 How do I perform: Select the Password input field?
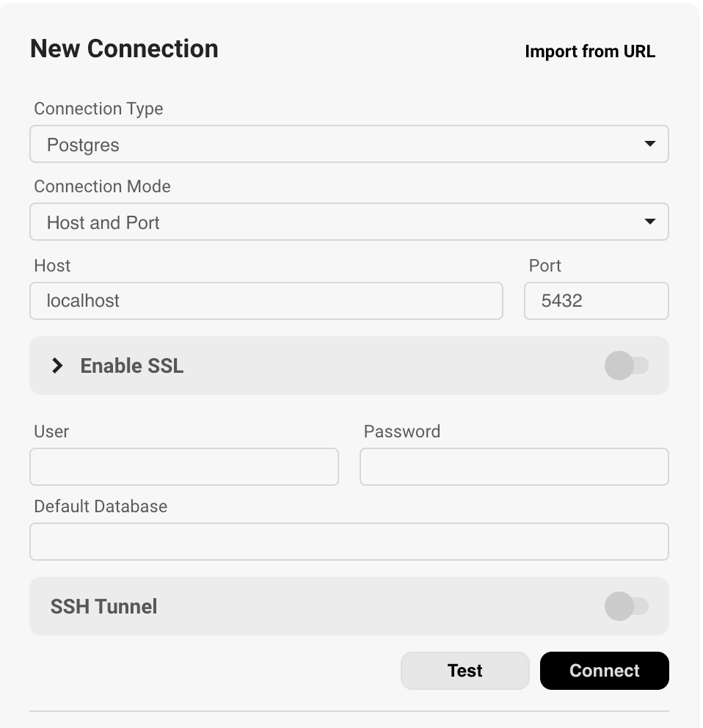514,467
